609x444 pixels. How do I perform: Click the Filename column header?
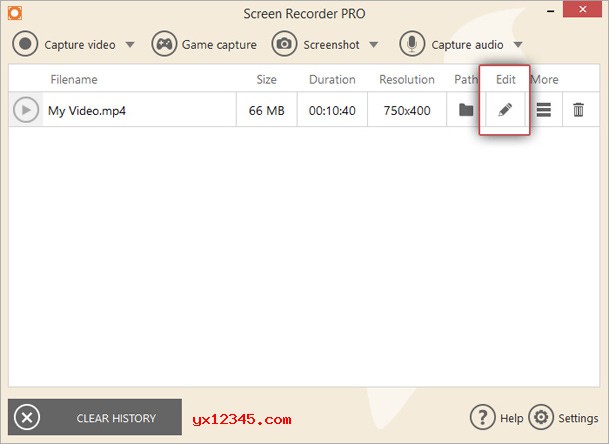[74, 80]
